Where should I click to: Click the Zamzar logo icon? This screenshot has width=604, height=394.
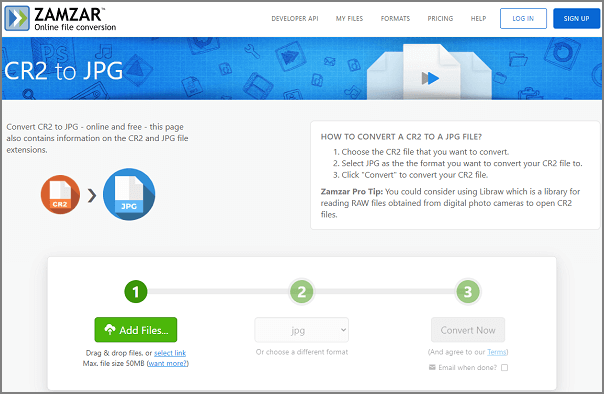click(x=17, y=18)
